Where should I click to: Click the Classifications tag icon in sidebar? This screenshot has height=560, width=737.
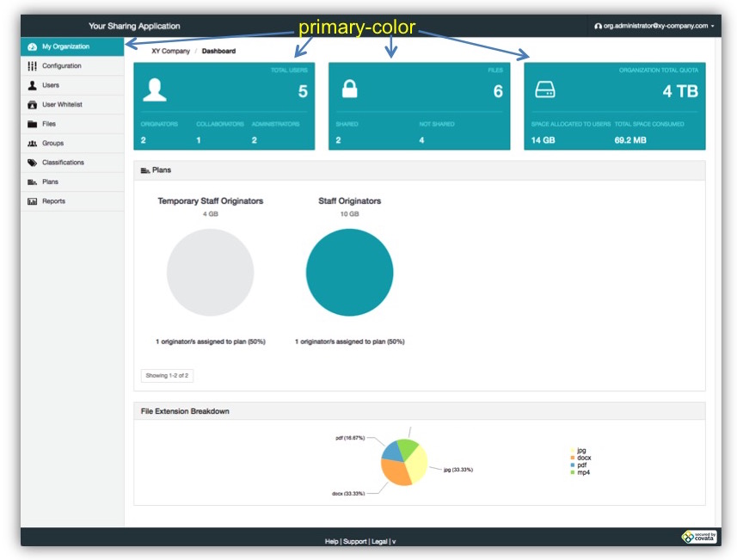tap(32, 163)
